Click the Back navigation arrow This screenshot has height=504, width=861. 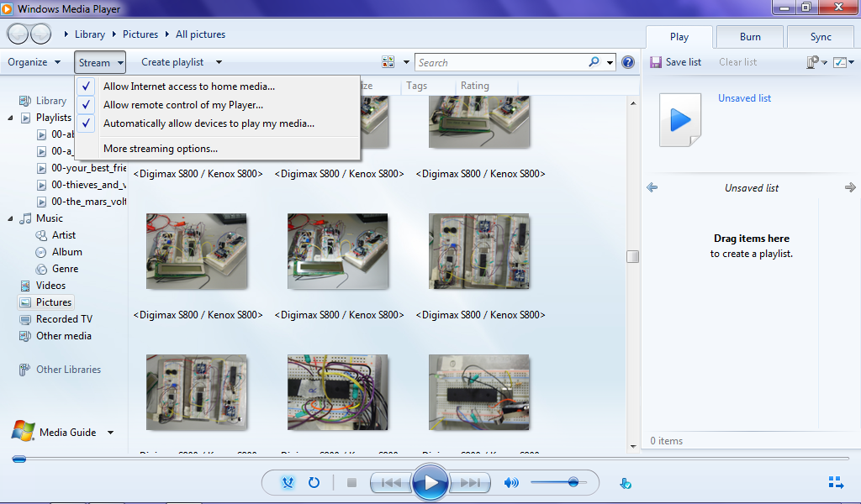[18, 34]
